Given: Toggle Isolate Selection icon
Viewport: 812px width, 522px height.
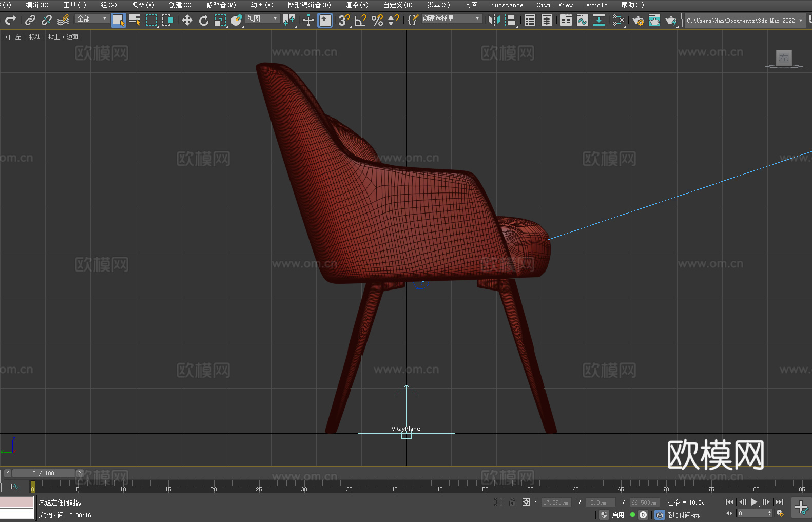Looking at the screenshot, I should (x=498, y=502).
